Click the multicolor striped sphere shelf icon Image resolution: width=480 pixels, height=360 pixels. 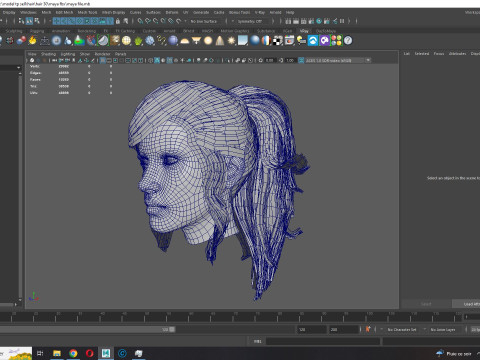266,41
